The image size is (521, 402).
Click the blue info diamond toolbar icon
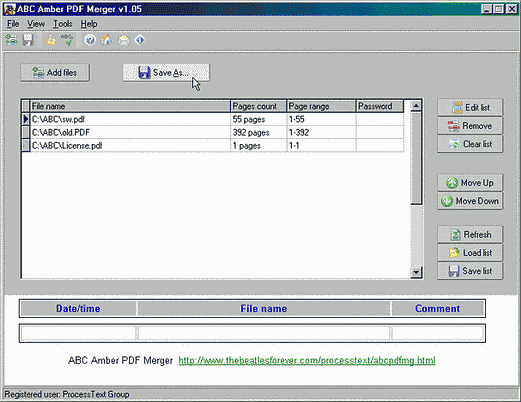[x=140, y=40]
